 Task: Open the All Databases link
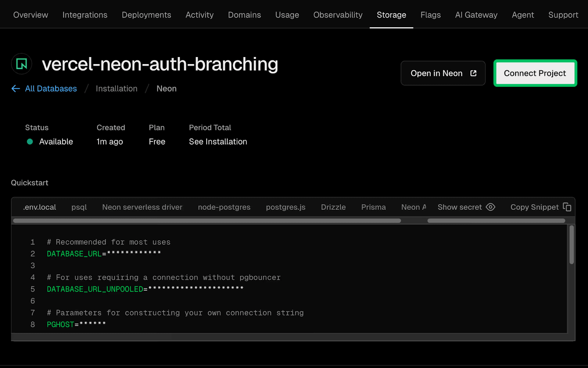point(51,89)
